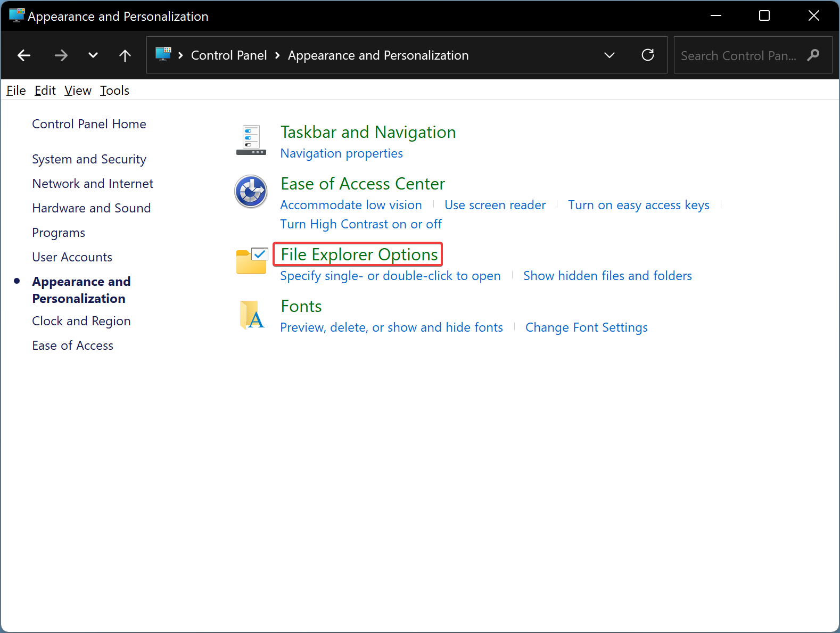Image resolution: width=840 pixels, height=633 pixels.
Task: Go to Control Panel Home
Action: coord(89,124)
